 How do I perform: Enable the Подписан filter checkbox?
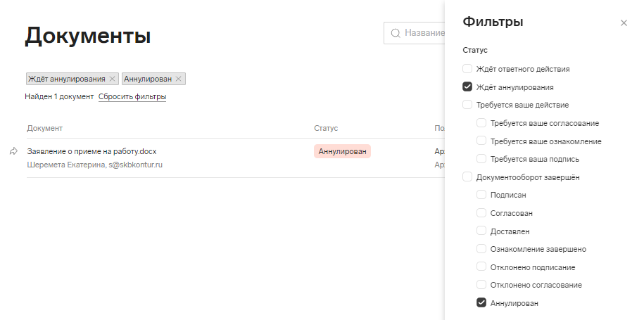pos(481,195)
